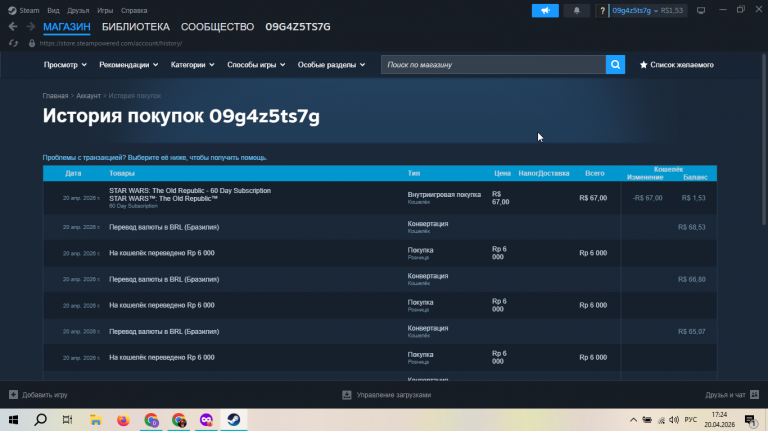
Task: Click the Всего column header
Action: coord(595,173)
